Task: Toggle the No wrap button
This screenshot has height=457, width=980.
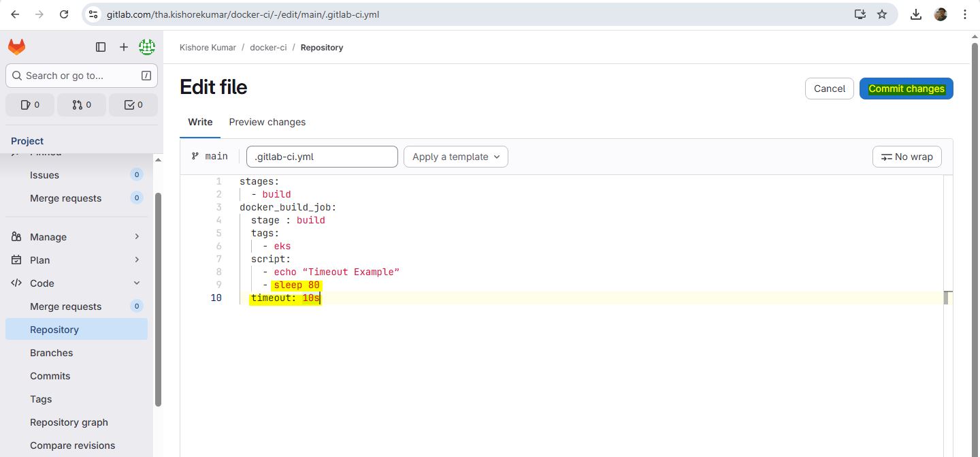Action: [x=906, y=157]
